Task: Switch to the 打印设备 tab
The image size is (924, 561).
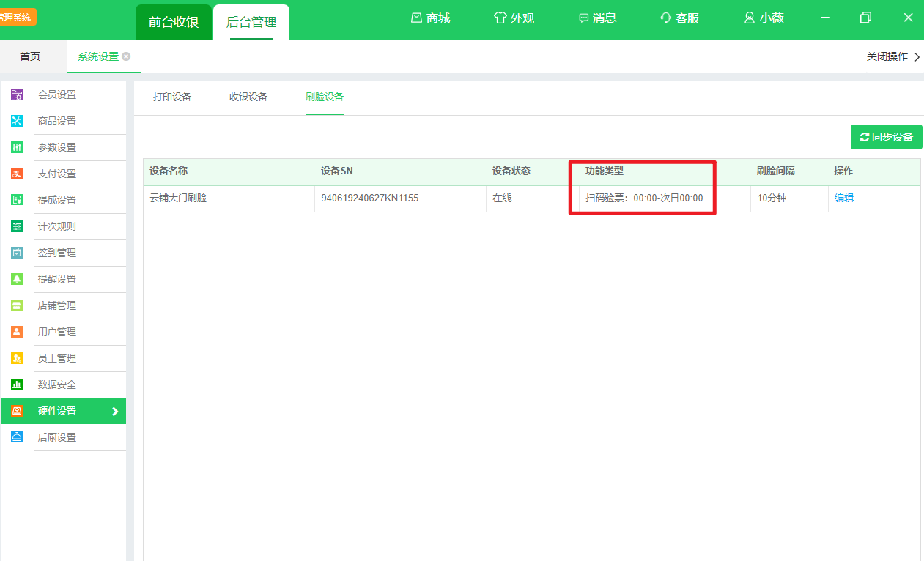Action: tap(172, 97)
